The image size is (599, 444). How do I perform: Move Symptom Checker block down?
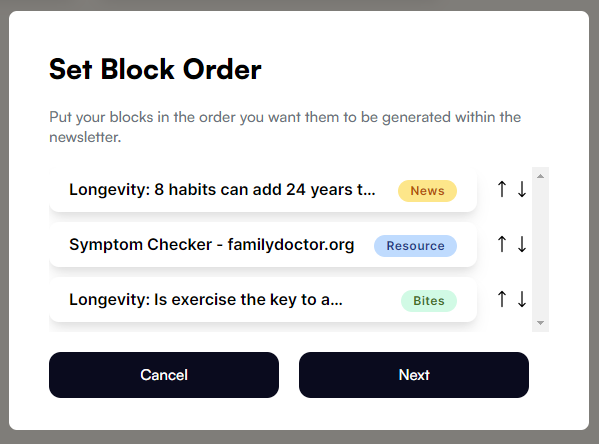[x=522, y=244]
